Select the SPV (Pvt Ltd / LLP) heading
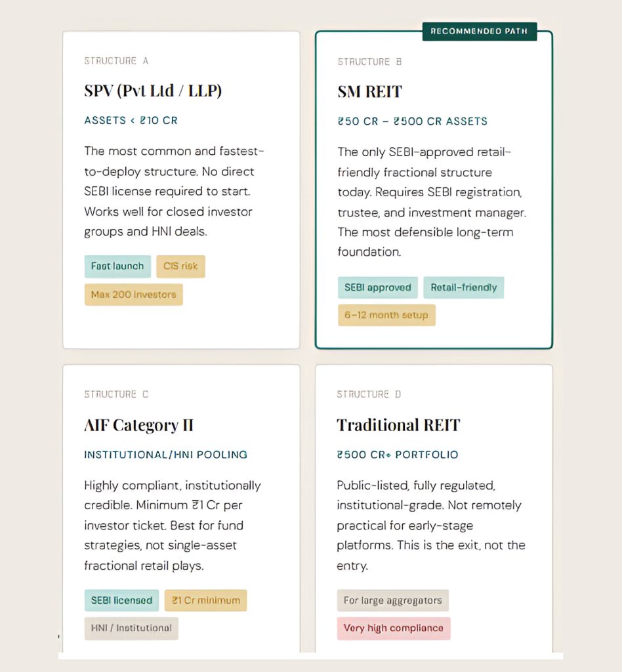Screen dimensions: 622x672 point(153,91)
